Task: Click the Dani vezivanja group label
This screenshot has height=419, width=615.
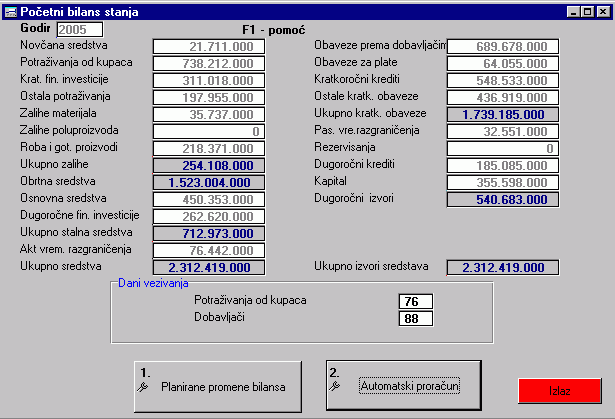Action: tap(153, 283)
